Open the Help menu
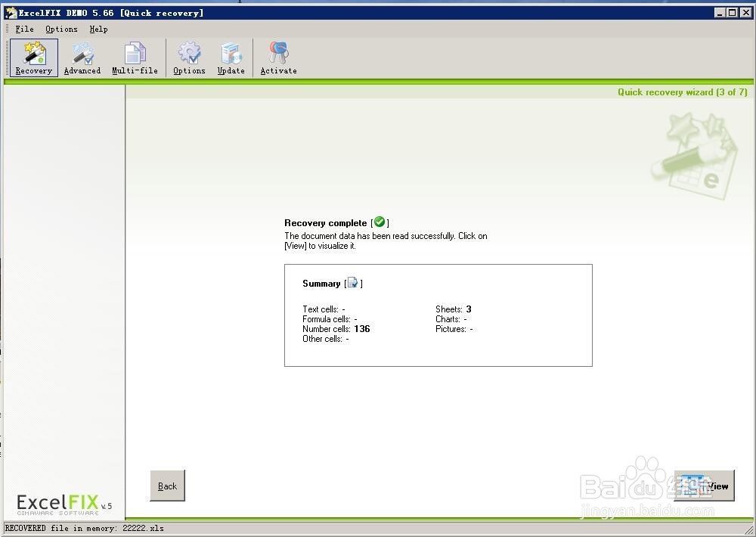756x537 pixels. (98, 29)
